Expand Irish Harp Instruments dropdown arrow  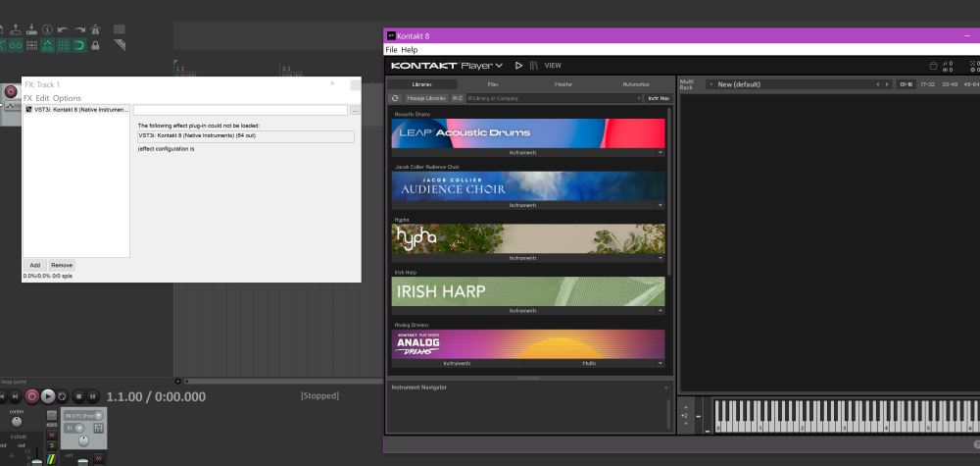660,310
